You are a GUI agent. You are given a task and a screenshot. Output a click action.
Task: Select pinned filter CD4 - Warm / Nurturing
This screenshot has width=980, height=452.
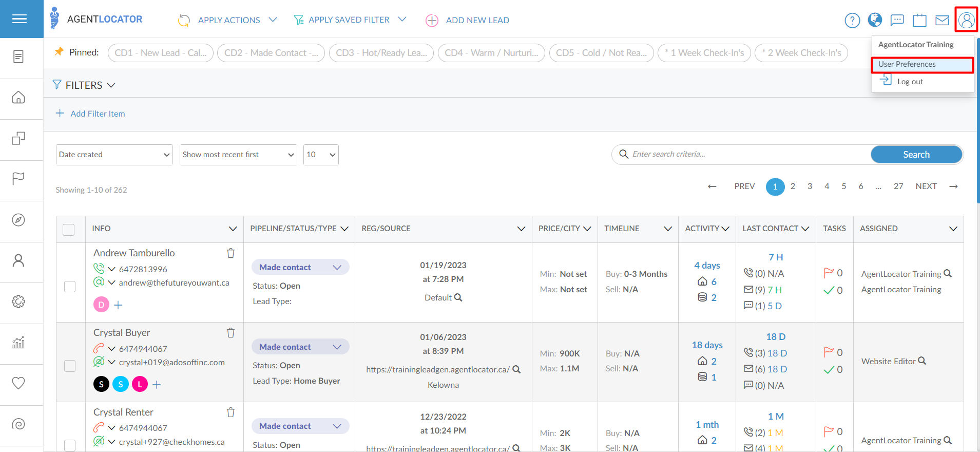click(x=491, y=53)
